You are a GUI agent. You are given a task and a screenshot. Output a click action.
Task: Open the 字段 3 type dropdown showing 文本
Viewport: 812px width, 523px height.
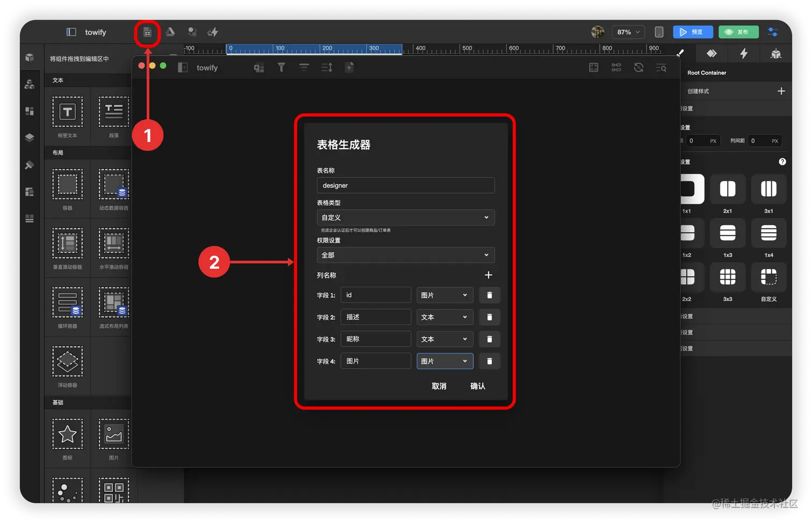coord(445,339)
